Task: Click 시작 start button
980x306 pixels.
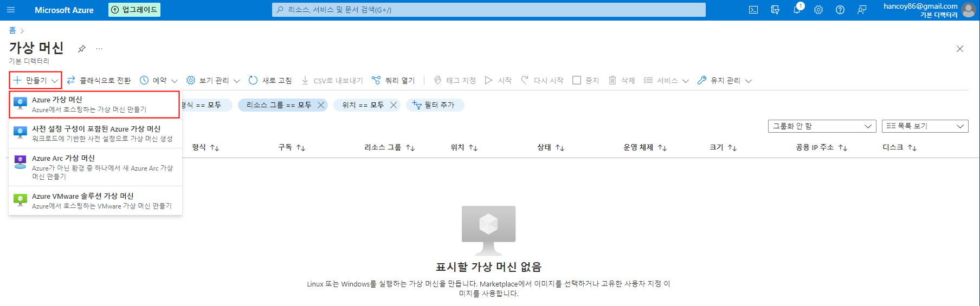Action: [x=498, y=80]
